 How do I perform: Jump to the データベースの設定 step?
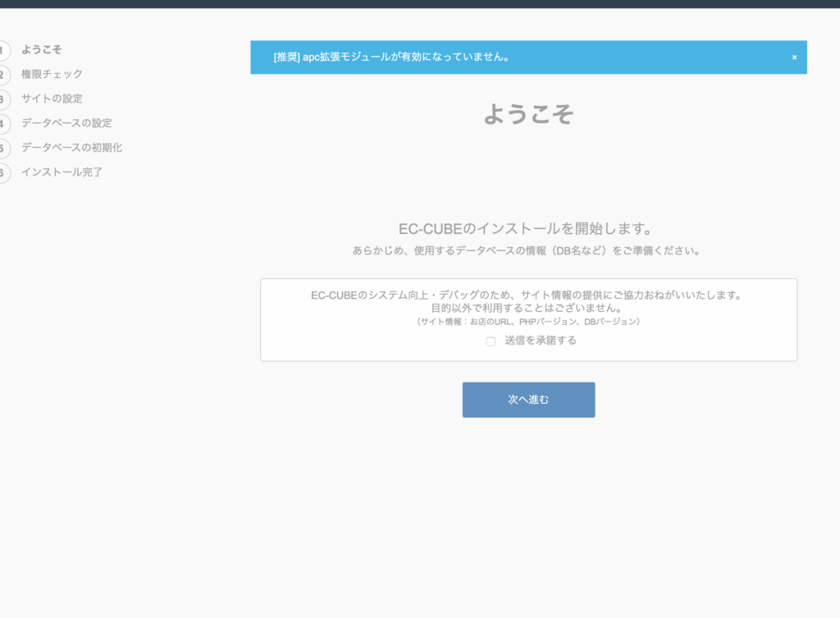(x=66, y=124)
